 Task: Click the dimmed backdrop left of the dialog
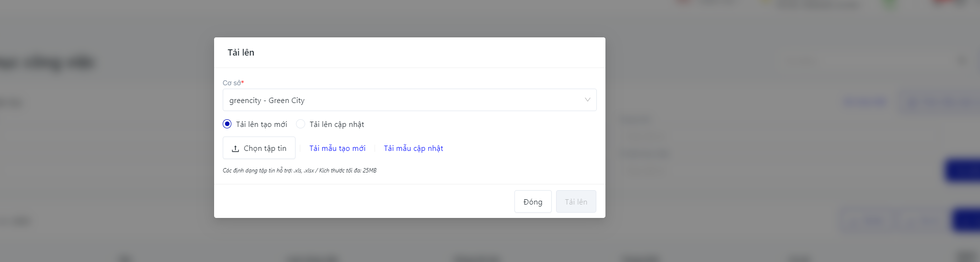pyautogui.click(x=105, y=144)
